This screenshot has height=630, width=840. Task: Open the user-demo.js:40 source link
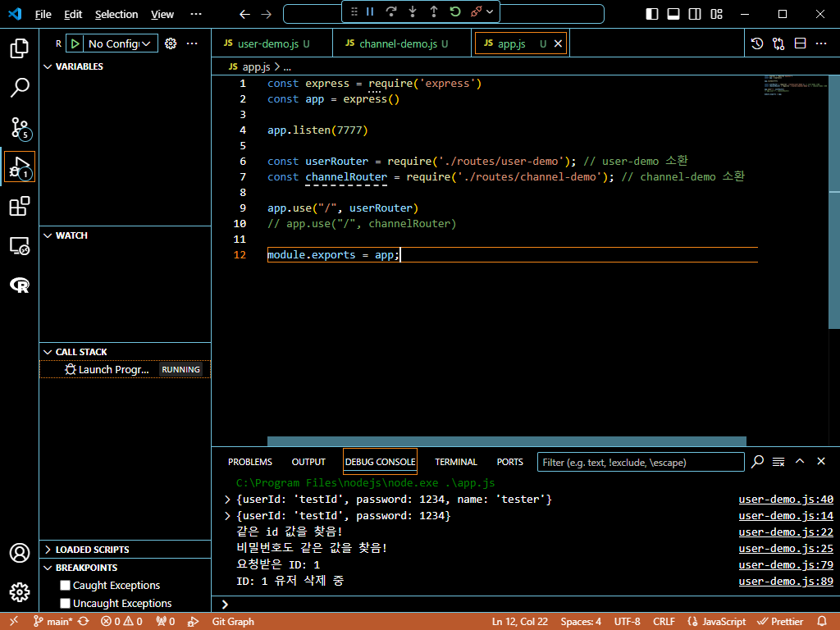(786, 500)
